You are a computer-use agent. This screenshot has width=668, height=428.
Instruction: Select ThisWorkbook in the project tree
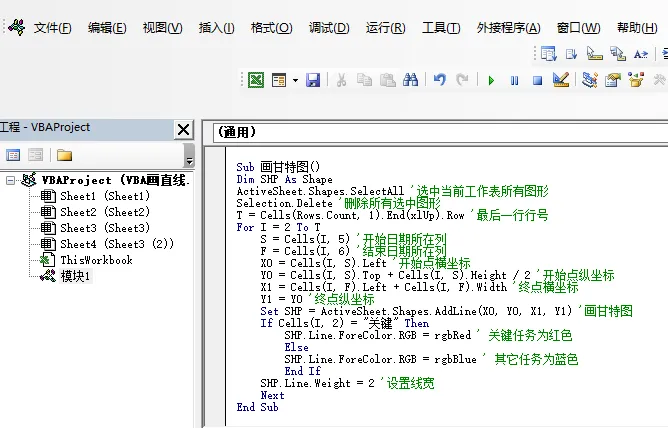(96, 260)
